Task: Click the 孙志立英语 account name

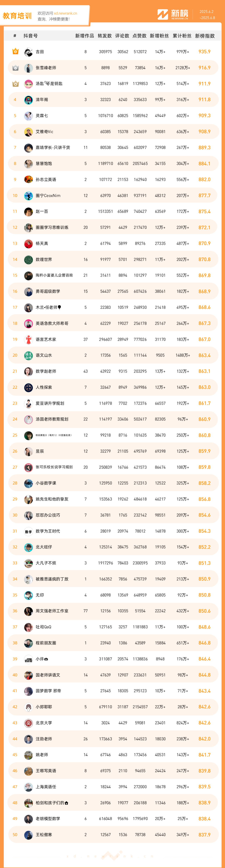Action: [x=46, y=180]
